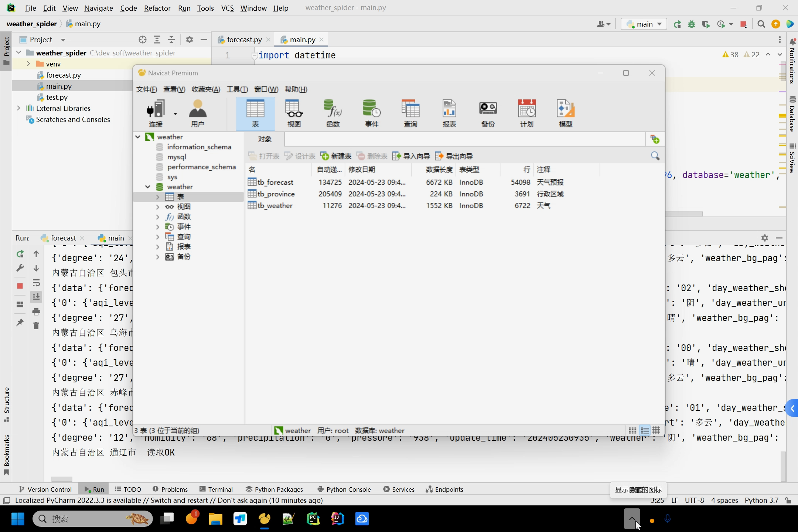Select the tb_forecast table row
The image size is (798, 532).
pyautogui.click(x=275, y=182)
